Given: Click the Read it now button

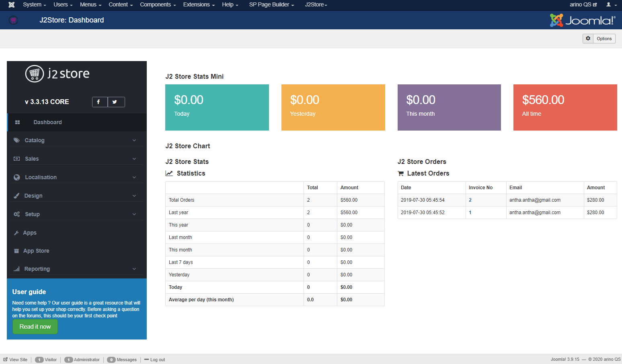Looking at the screenshot, I should point(35,327).
